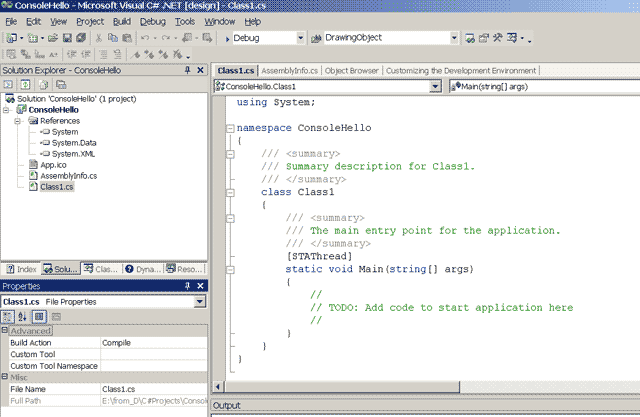
Task: Collapse the References tree node
Action: (18, 121)
